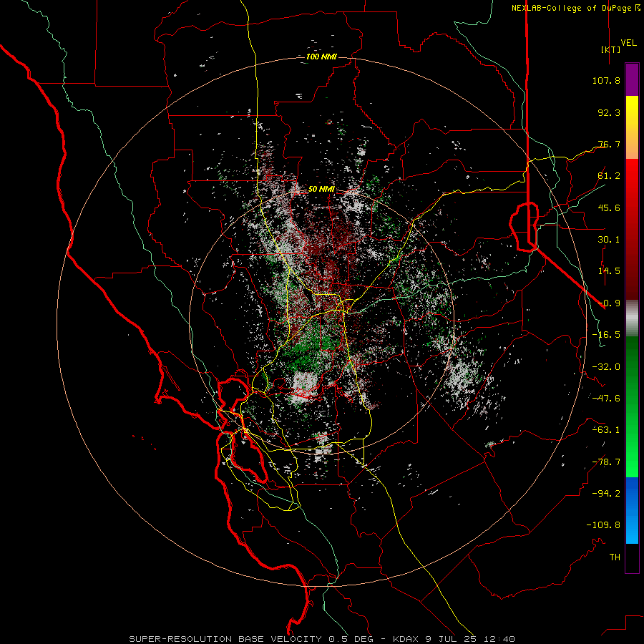
Task: Click the -32.0 value on velocity scale
Action: (606, 367)
